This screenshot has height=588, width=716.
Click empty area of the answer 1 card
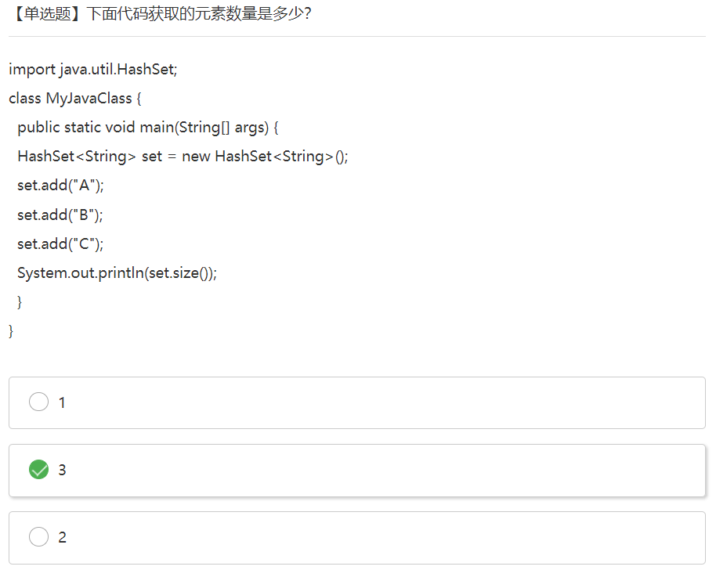392,402
